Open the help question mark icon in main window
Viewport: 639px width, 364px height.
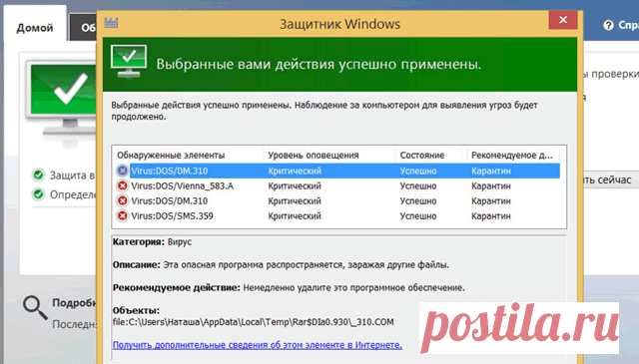point(608,25)
